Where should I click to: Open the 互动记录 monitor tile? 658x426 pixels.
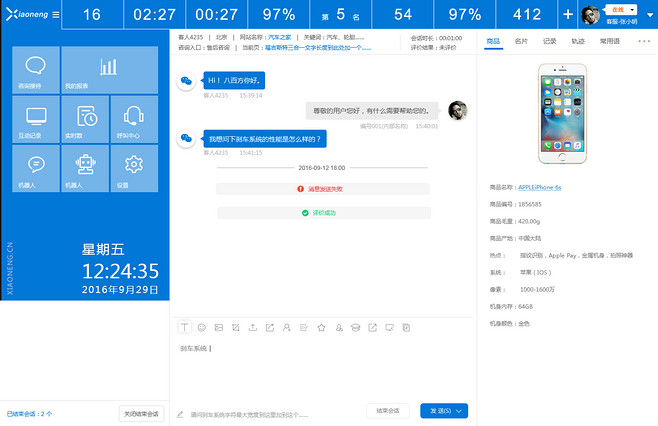click(x=36, y=119)
